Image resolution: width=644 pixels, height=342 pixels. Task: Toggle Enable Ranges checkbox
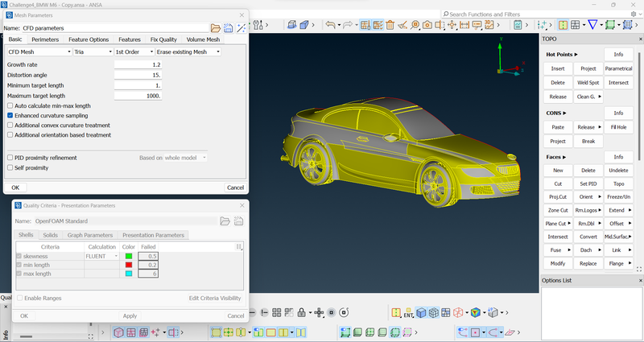click(x=19, y=298)
